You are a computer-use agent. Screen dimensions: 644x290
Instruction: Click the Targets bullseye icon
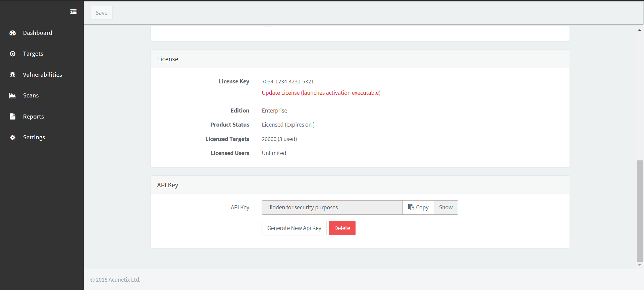pyautogui.click(x=13, y=54)
